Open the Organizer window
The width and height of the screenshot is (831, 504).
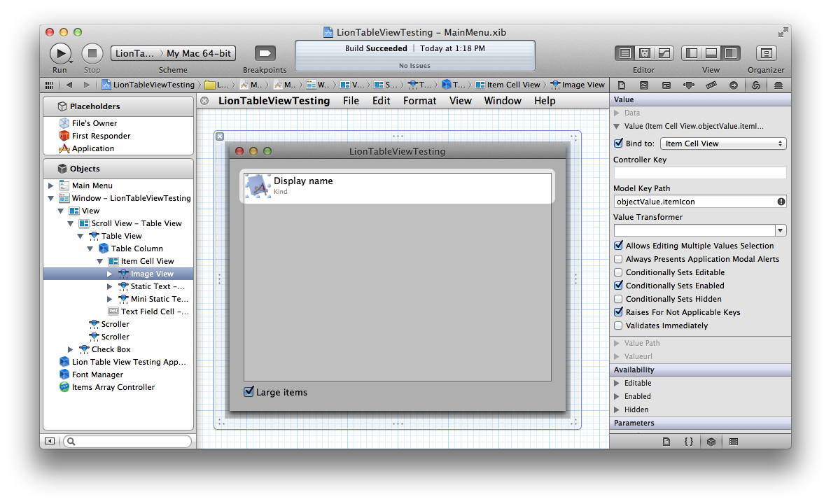click(767, 53)
